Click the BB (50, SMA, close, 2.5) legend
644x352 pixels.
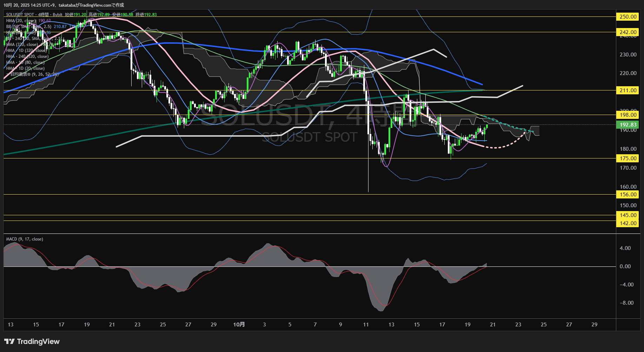[x=29, y=27]
